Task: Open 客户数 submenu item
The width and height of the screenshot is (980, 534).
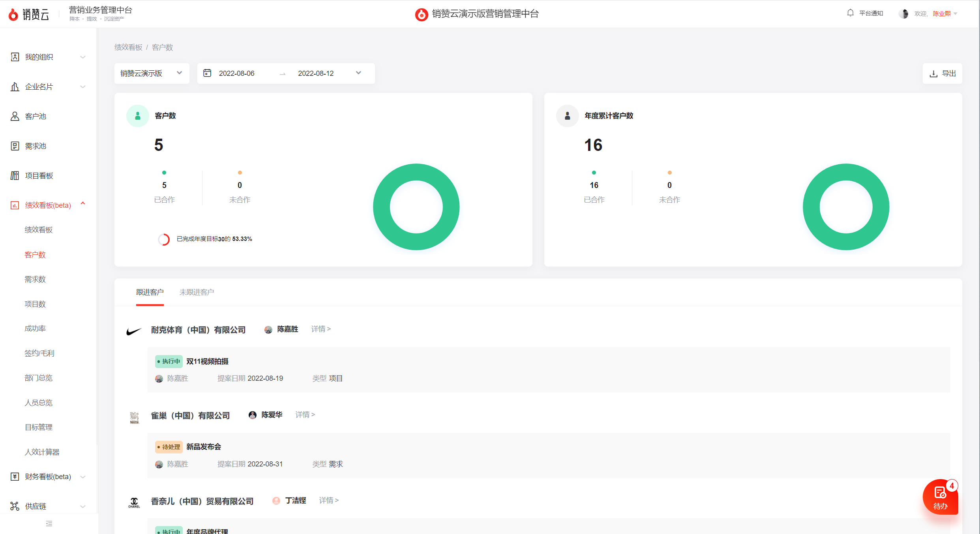Action: pyautogui.click(x=35, y=254)
